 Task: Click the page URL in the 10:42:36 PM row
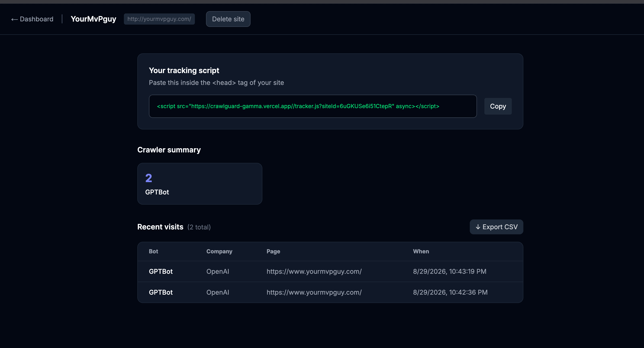tap(314, 292)
